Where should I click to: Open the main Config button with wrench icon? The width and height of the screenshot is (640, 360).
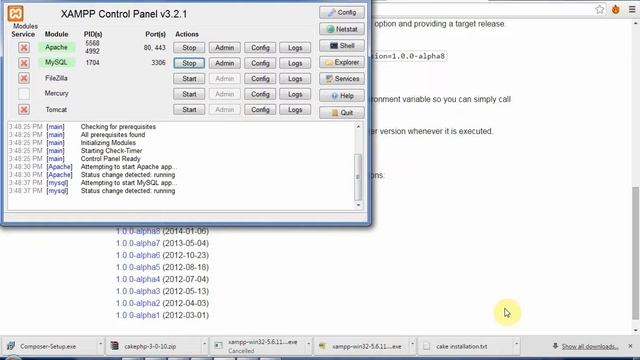[x=342, y=13]
